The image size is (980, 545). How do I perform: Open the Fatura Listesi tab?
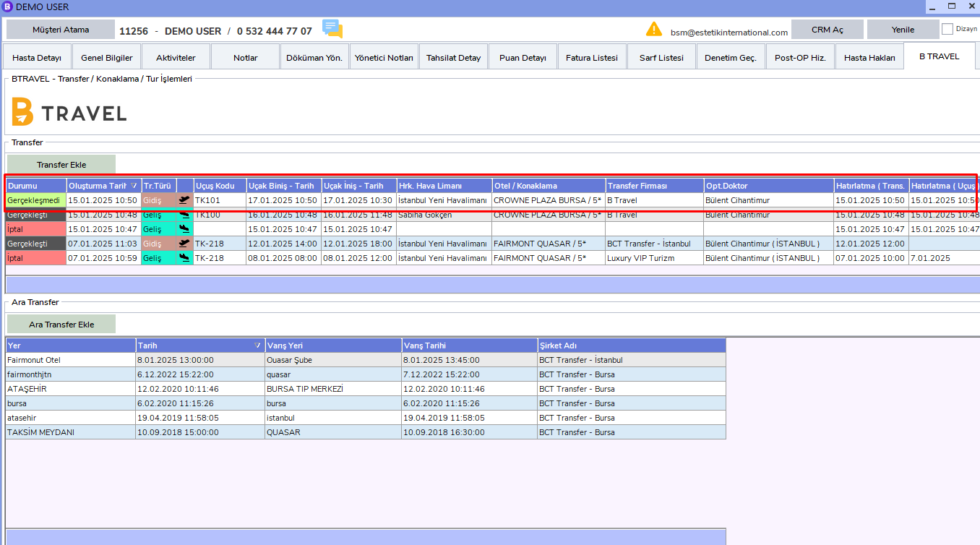coord(592,57)
